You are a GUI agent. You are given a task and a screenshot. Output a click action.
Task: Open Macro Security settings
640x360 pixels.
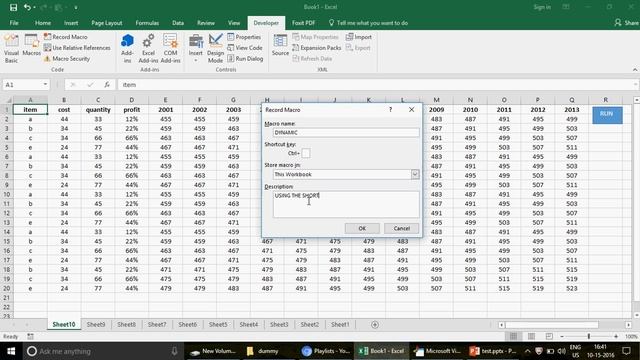coord(67,59)
